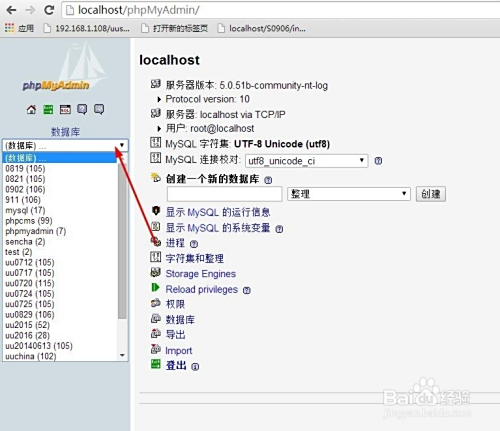Click help icon beside 显示 MySQL 的系统变量

279,229
